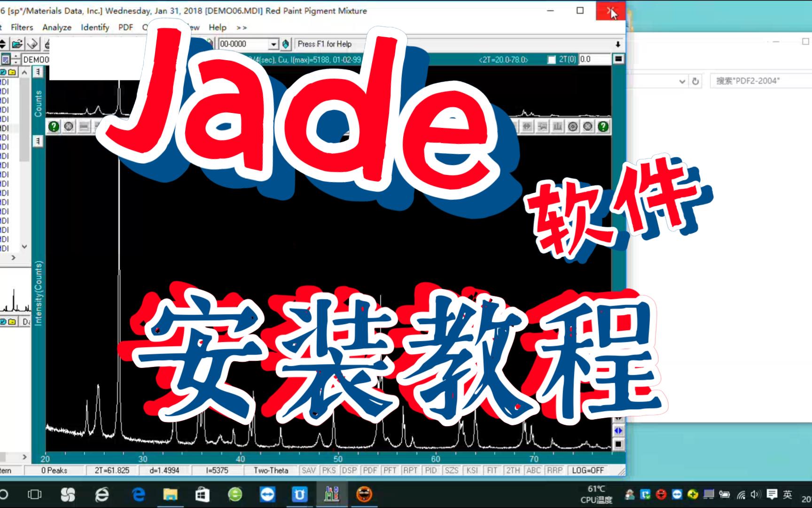Expand the 00-0000 PDF number dropdown
The image size is (812, 508).
pyautogui.click(x=273, y=44)
